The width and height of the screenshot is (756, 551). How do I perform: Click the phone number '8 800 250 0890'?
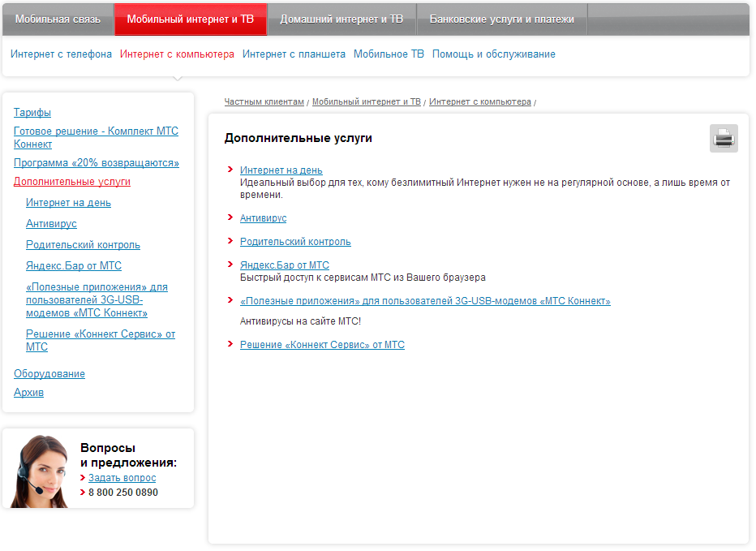[123, 493]
